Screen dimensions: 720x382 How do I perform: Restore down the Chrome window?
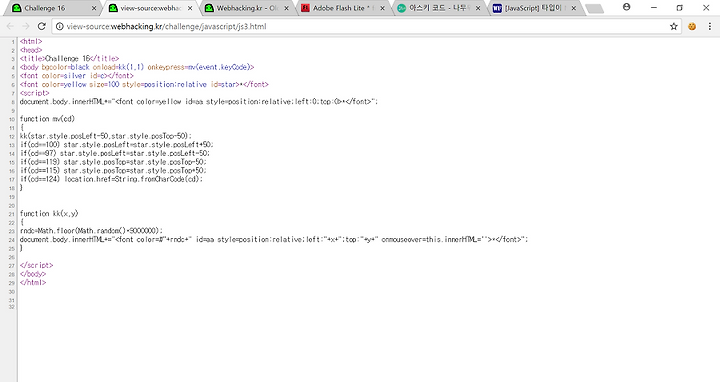(680, 8)
